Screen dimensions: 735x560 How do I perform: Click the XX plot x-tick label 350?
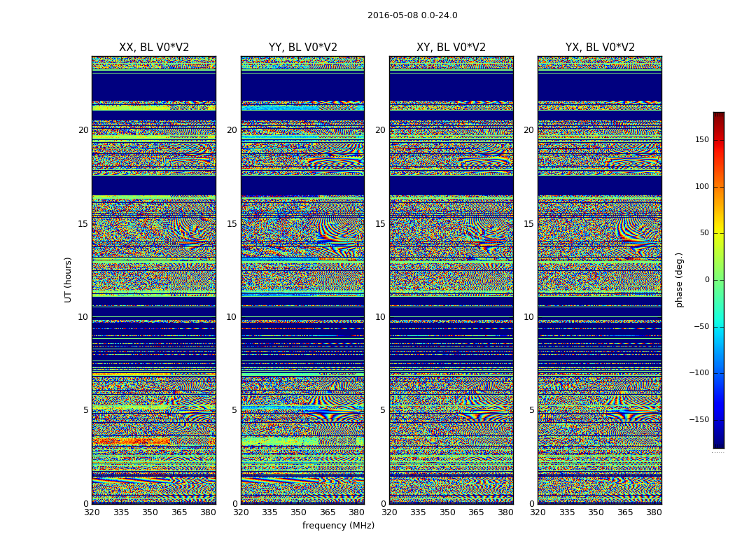[x=150, y=512]
